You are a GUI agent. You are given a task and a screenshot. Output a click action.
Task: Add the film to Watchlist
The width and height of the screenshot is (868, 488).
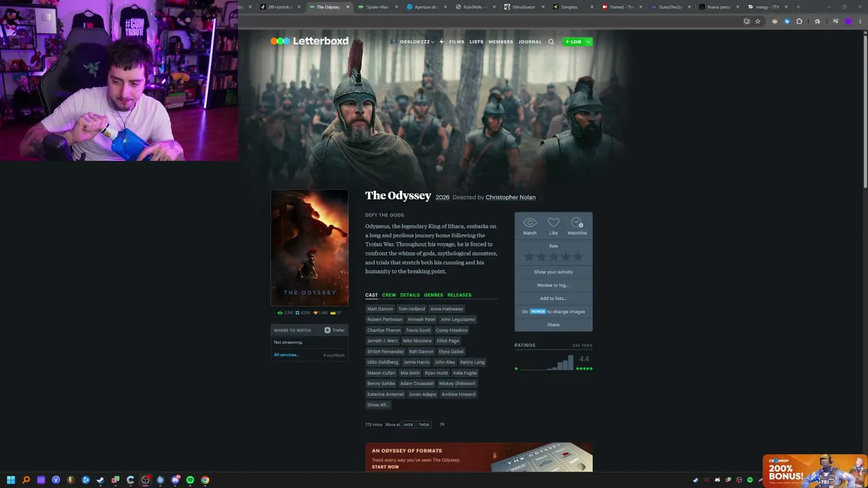click(x=577, y=226)
